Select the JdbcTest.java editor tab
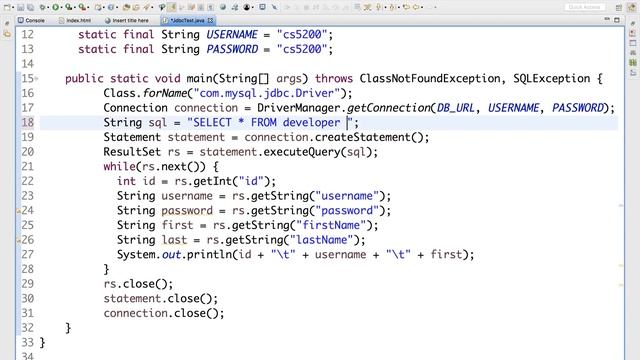The width and height of the screenshot is (640, 360). click(187, 20)
